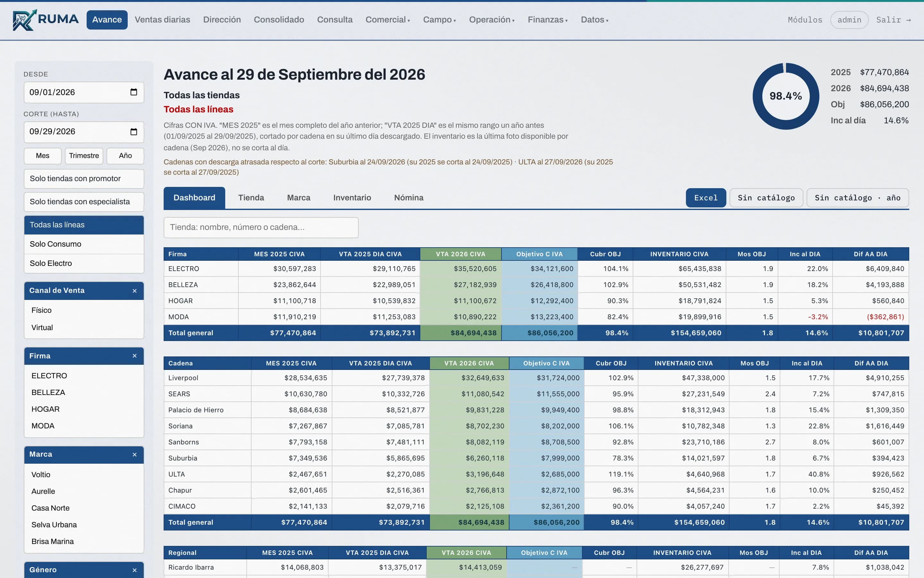This screenshot has height=578, width=924.
Task: Click the Excel export button
Action: [706, 198]
